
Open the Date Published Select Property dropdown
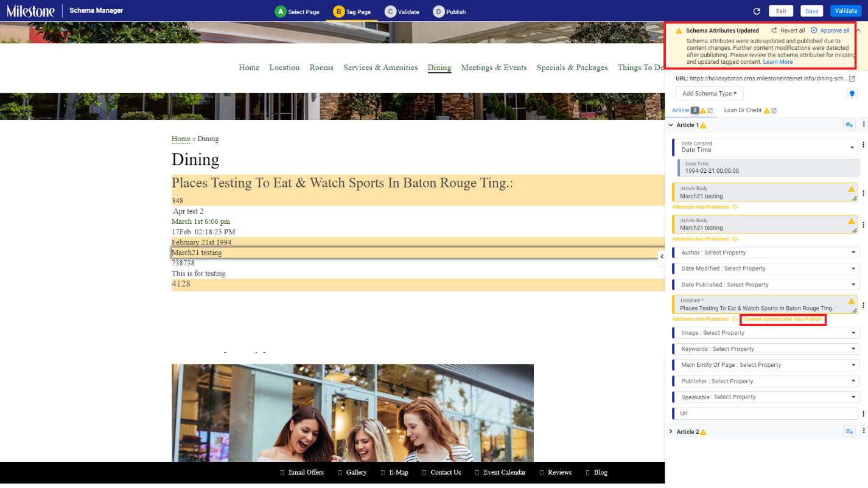(x=765, y=285)
